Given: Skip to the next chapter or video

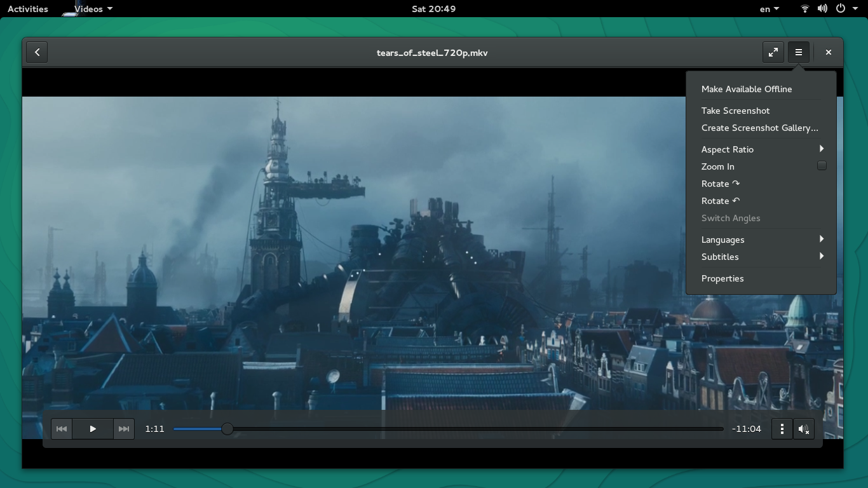Looking at the screenshot, I should pyautogui.click(x=124, y=429).
